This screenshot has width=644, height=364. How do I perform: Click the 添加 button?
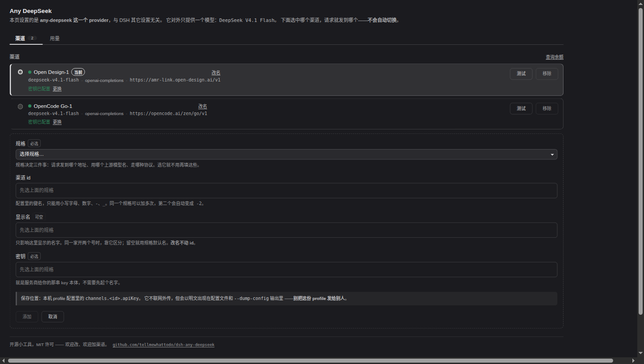pyautogui.click(x=27, y=317)
